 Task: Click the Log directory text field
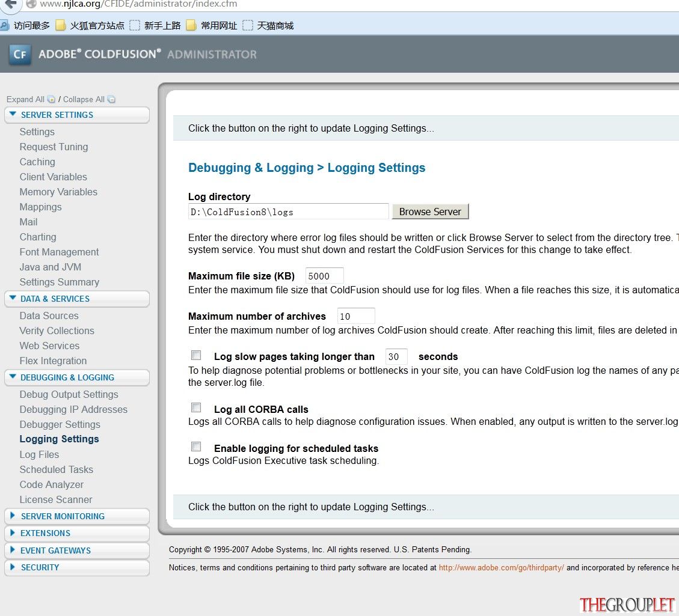289,212
